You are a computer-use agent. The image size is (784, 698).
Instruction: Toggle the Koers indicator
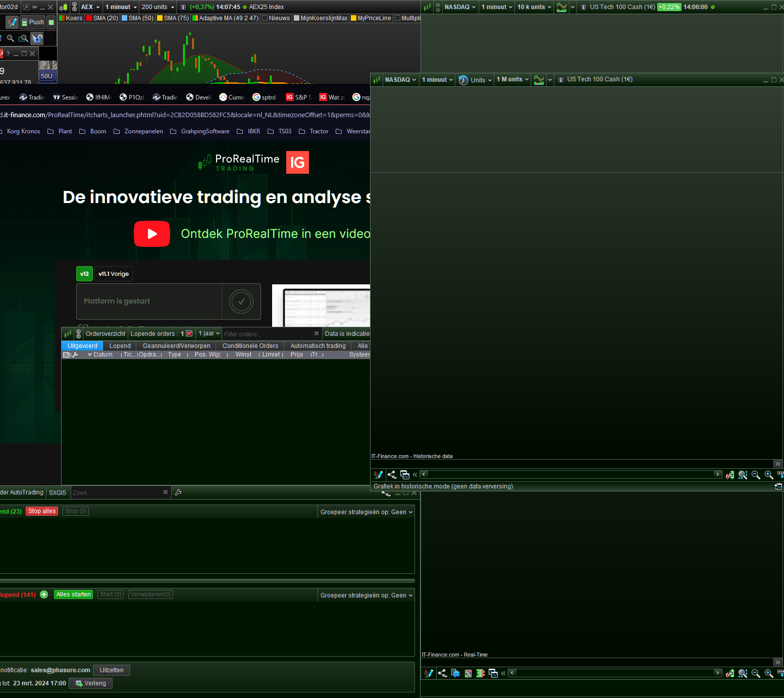71,18
